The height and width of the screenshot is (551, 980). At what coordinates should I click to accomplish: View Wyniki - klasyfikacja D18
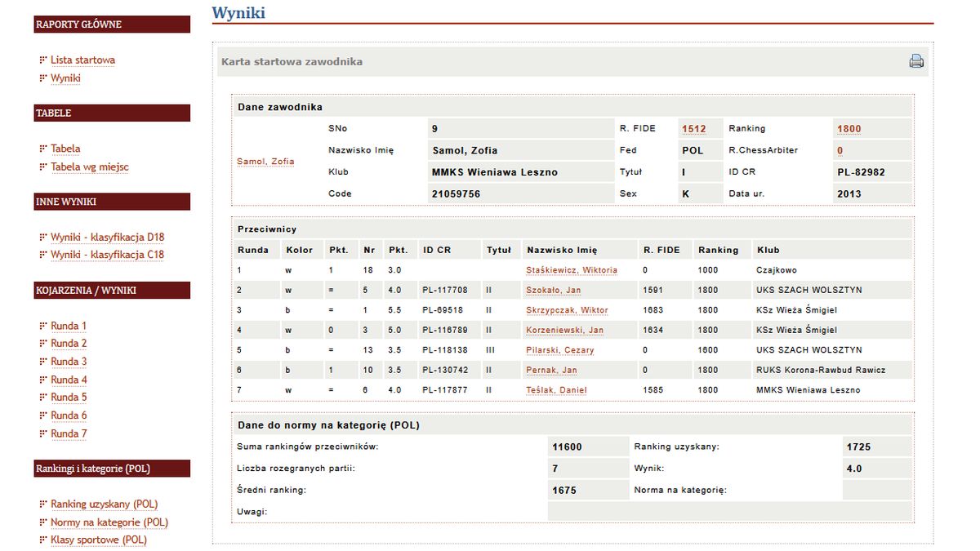tap(108, 238)
